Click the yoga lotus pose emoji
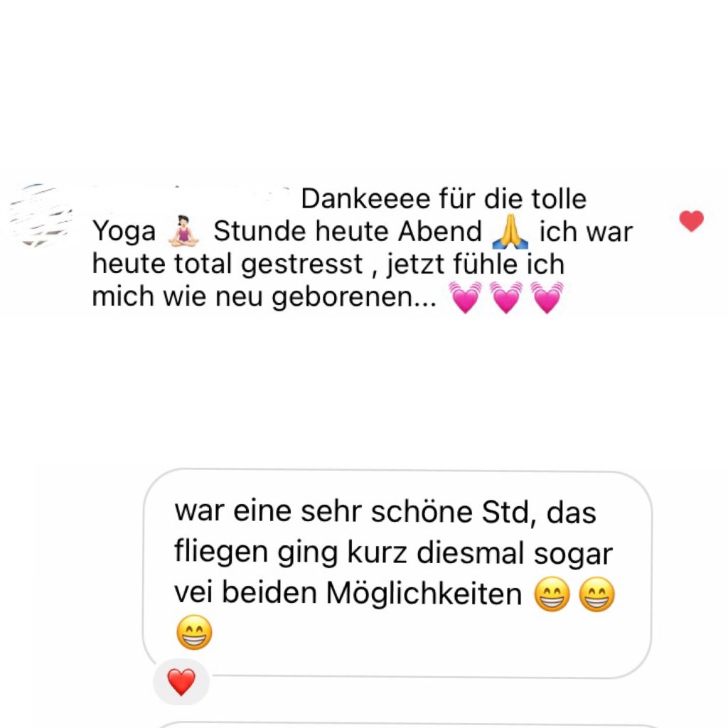The width and height of the screenshot is (728, 728). (x=184, y=231)
